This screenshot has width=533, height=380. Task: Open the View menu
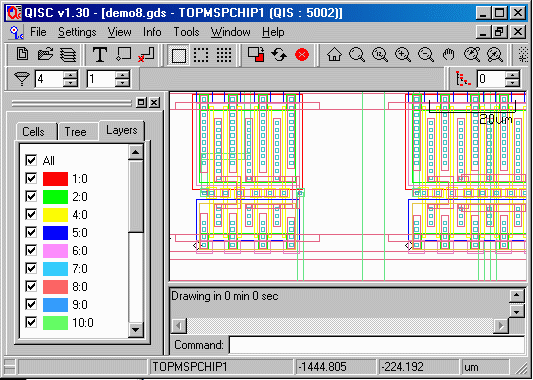[x=120, y=32]
